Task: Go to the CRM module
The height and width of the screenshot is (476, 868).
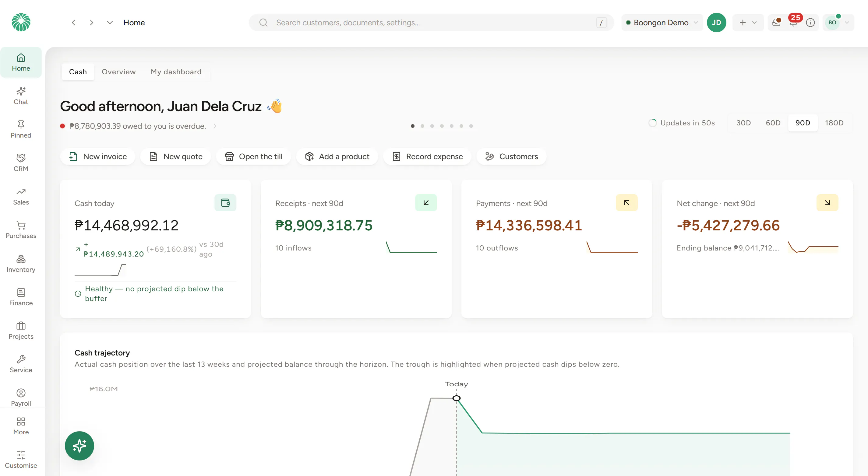Action: point(21,163)
